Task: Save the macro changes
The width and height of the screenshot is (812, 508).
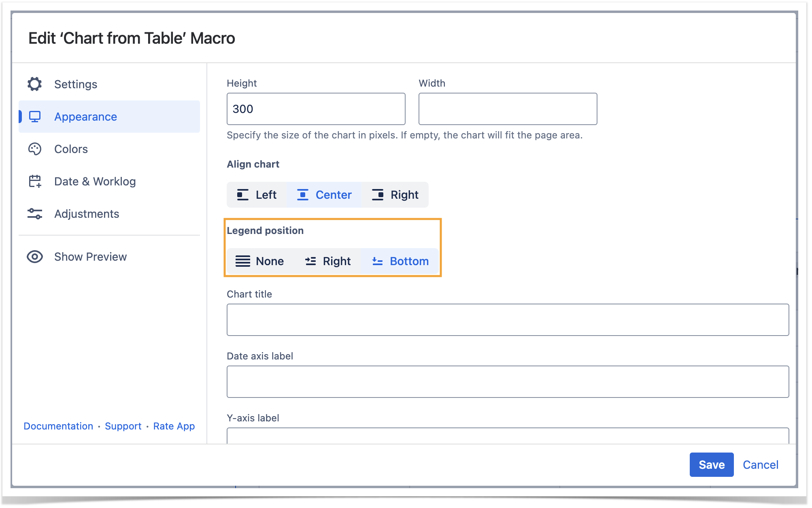Action: point(711,465)
